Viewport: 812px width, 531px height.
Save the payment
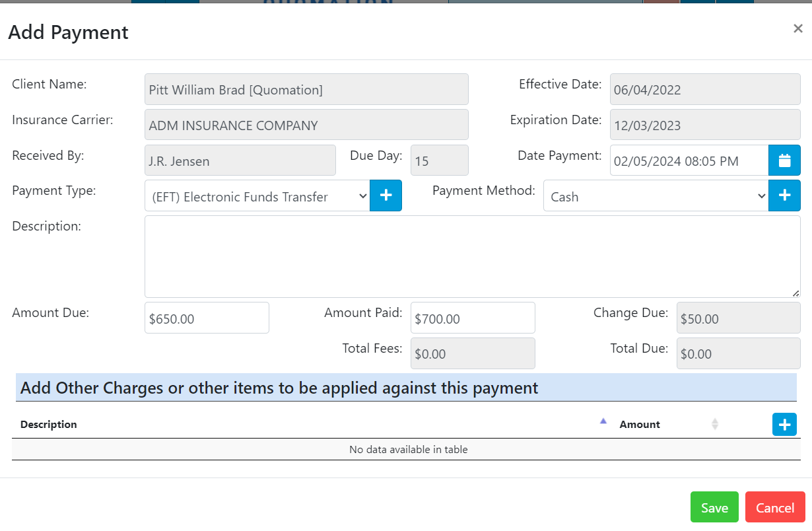(x=714, y=507)
